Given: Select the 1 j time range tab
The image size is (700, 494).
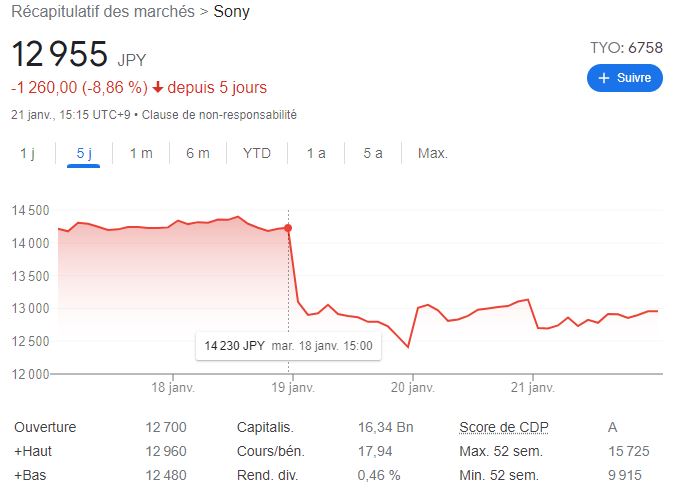Looking at the screenshot, I should tap(27, 153).
